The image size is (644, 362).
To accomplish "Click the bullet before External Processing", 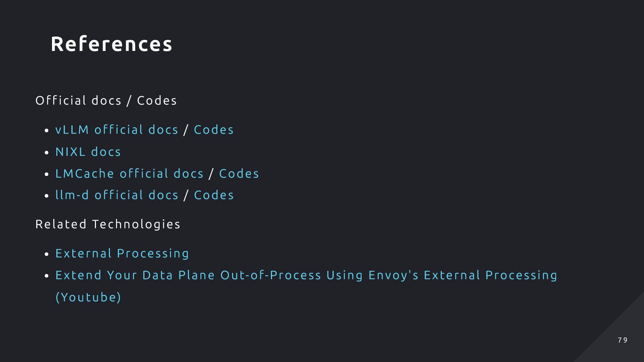I will (x=47, y=254).
